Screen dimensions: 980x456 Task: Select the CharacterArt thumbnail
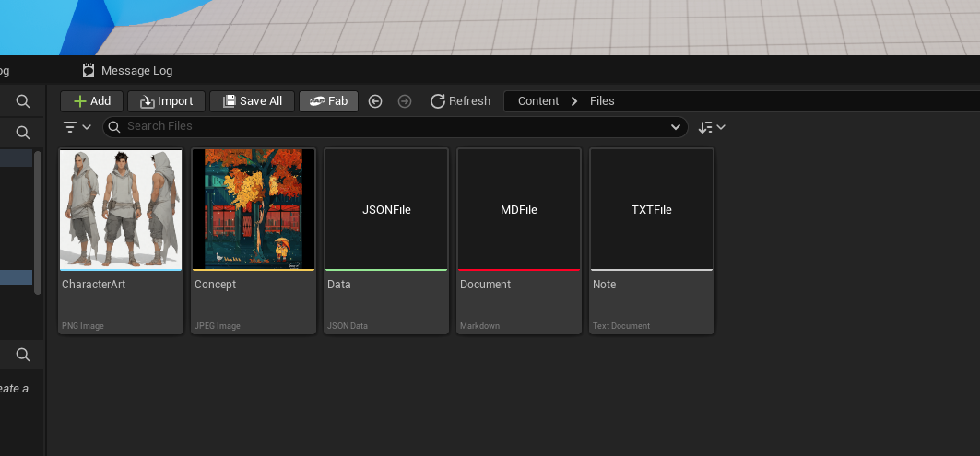coord(121,209)
